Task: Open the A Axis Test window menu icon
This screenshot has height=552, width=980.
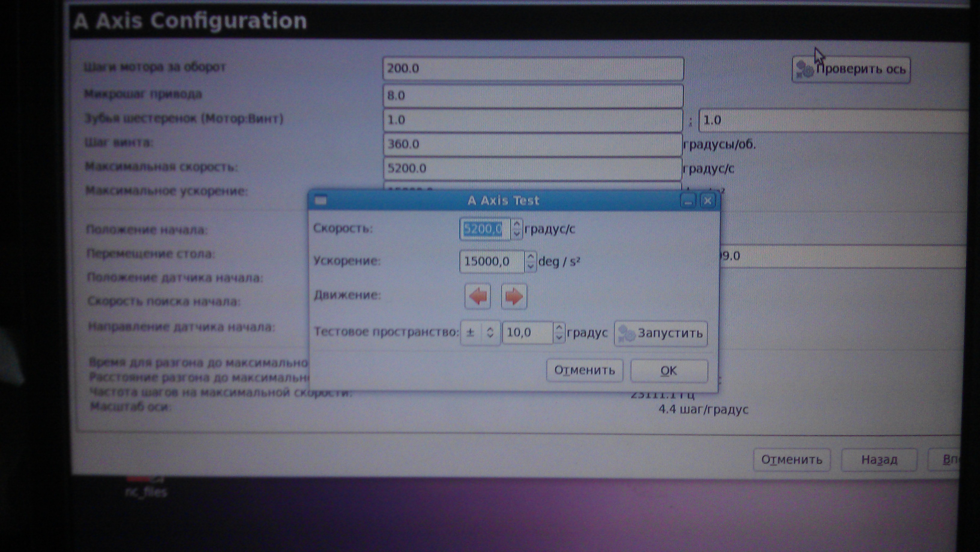Action: 321,200
